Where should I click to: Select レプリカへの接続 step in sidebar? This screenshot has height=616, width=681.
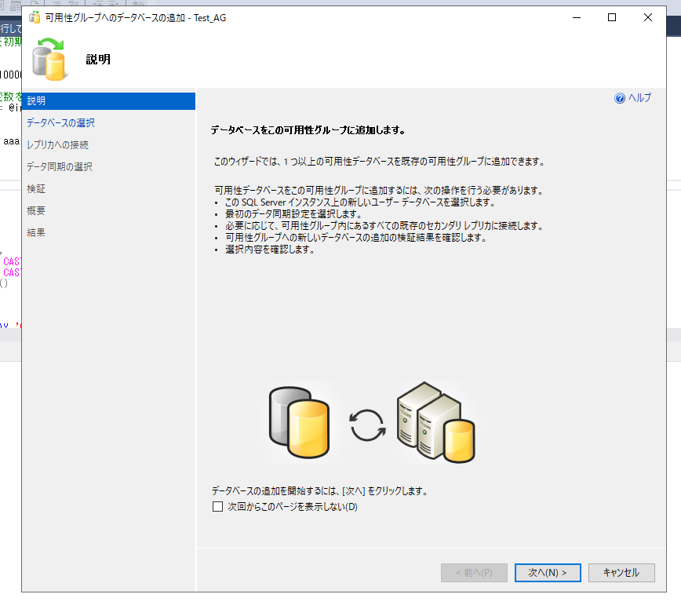tap(57, 144)
